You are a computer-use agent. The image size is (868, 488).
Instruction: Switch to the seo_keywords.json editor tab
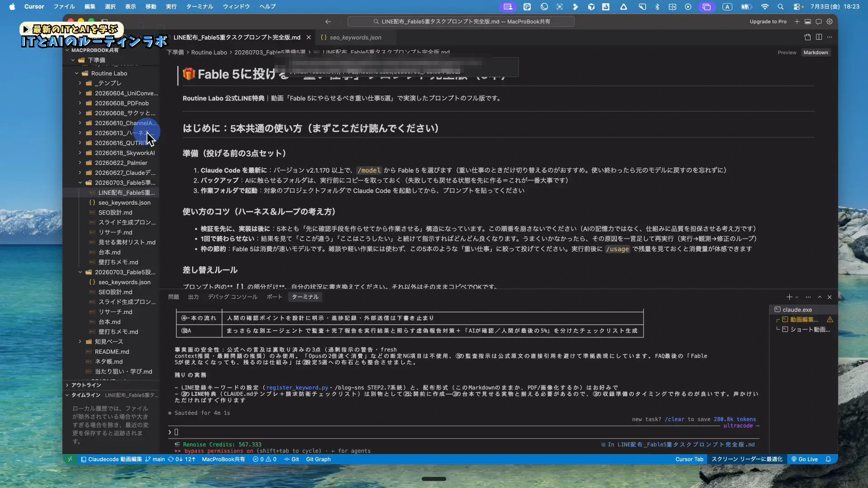pos(355,38)
